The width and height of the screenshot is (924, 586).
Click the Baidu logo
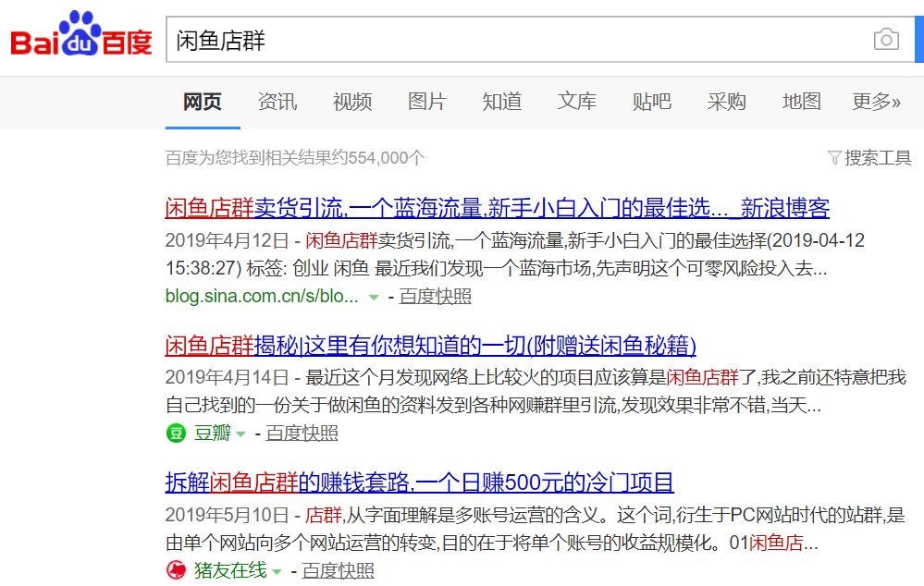pos(81,34)
